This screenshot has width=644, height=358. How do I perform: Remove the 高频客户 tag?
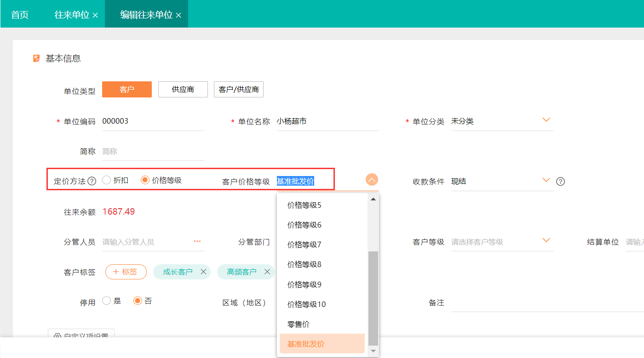(267, 272)
